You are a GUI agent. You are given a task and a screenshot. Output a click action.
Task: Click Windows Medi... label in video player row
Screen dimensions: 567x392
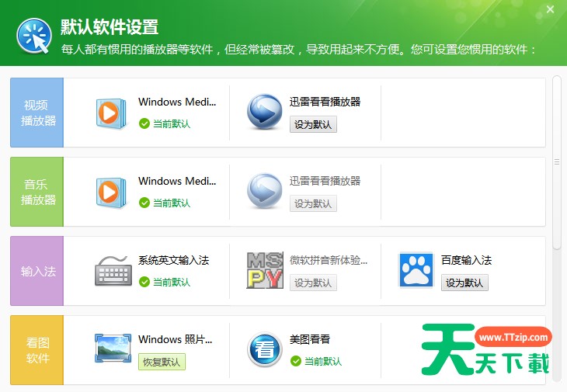tap(177, 102)
